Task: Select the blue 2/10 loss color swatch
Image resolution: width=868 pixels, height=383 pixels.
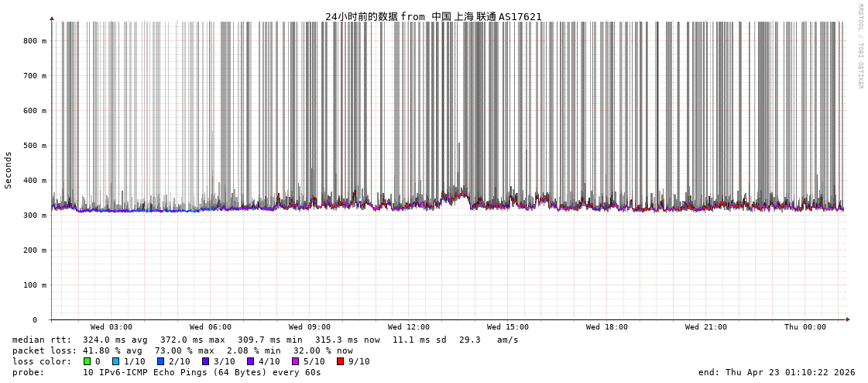Action: 161,361
